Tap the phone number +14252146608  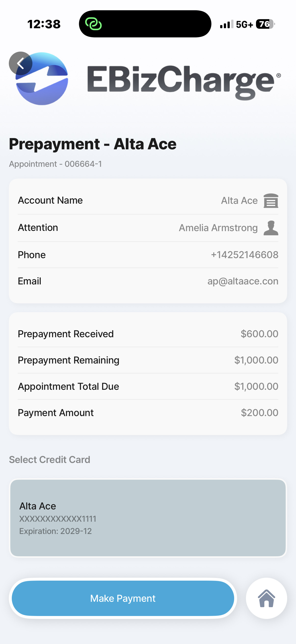[x=244, y=255]
